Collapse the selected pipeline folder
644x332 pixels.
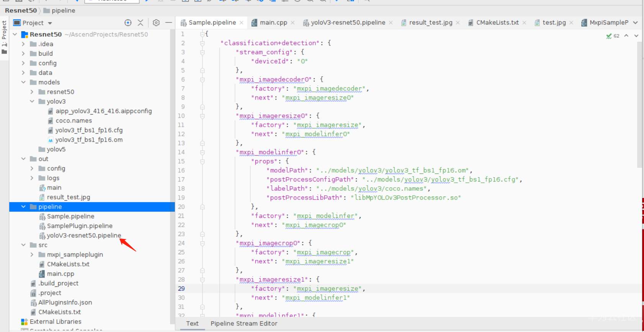tap(23, 207)
